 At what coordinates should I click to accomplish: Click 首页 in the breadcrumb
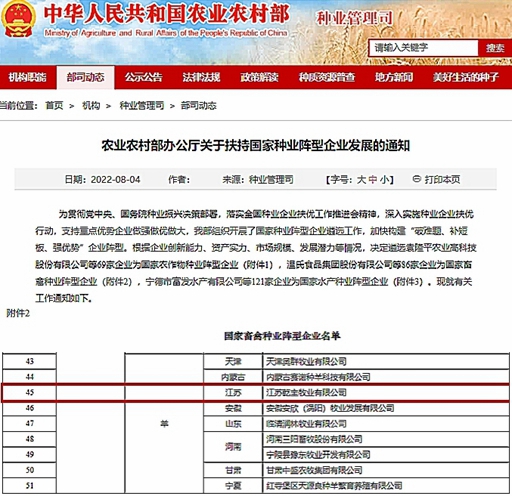click(x=54, y=106)
